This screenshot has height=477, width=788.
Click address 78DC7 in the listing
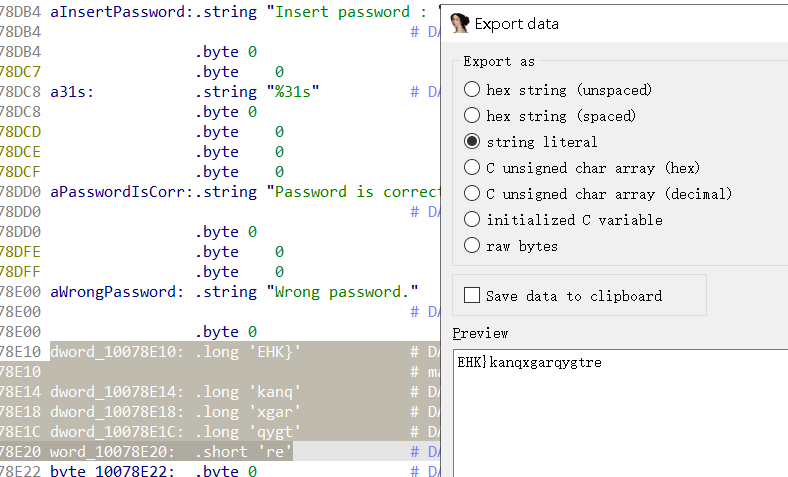coord(20,72)
